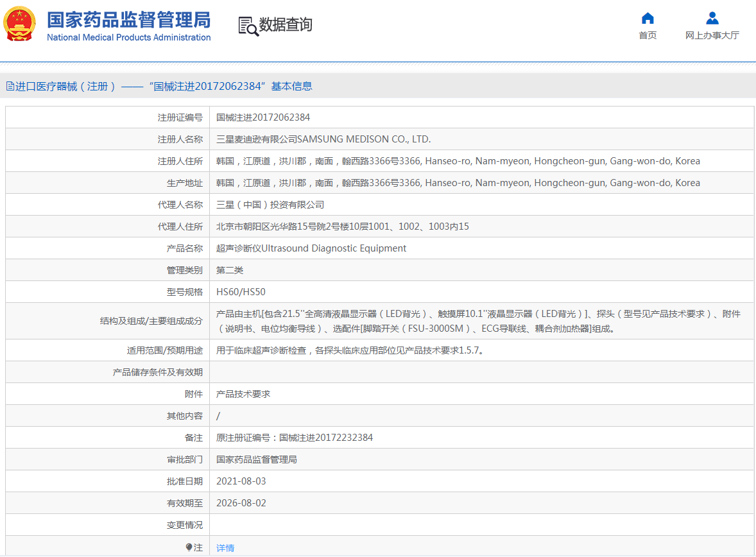Viewport: 756px width, 557px height.
Task: Click the 注册人住所 address value
Action: coord(458,161)
